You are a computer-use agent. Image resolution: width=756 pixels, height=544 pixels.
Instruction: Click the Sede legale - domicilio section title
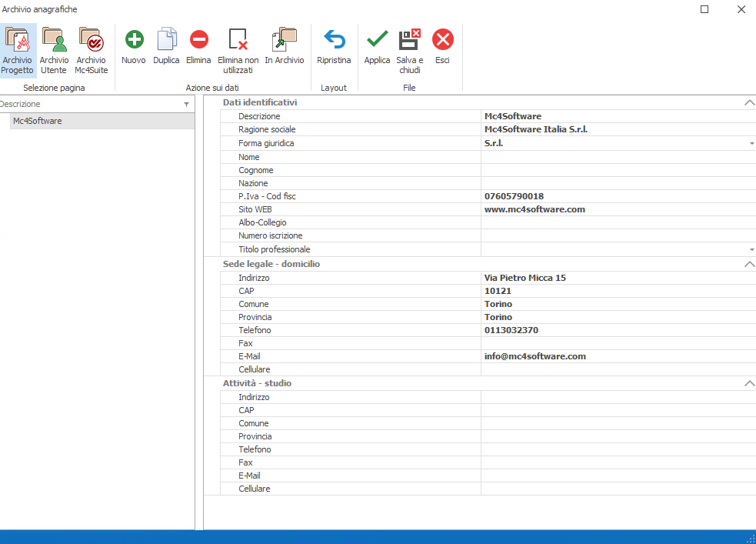coord(271,264)
